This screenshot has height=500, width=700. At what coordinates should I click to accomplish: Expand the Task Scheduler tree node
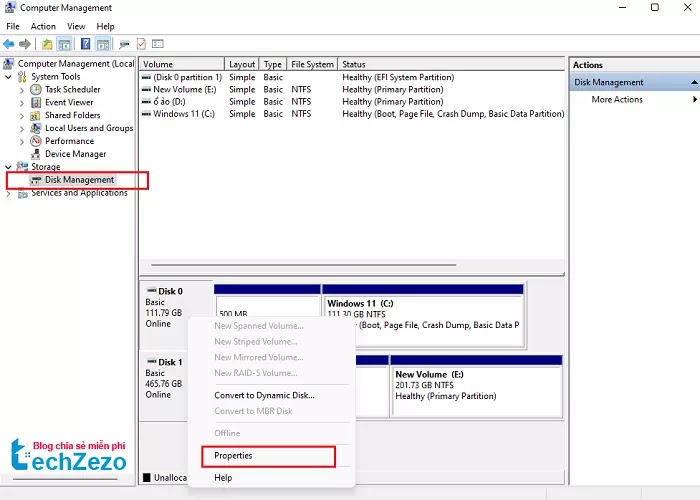click(x=22, y=90)
